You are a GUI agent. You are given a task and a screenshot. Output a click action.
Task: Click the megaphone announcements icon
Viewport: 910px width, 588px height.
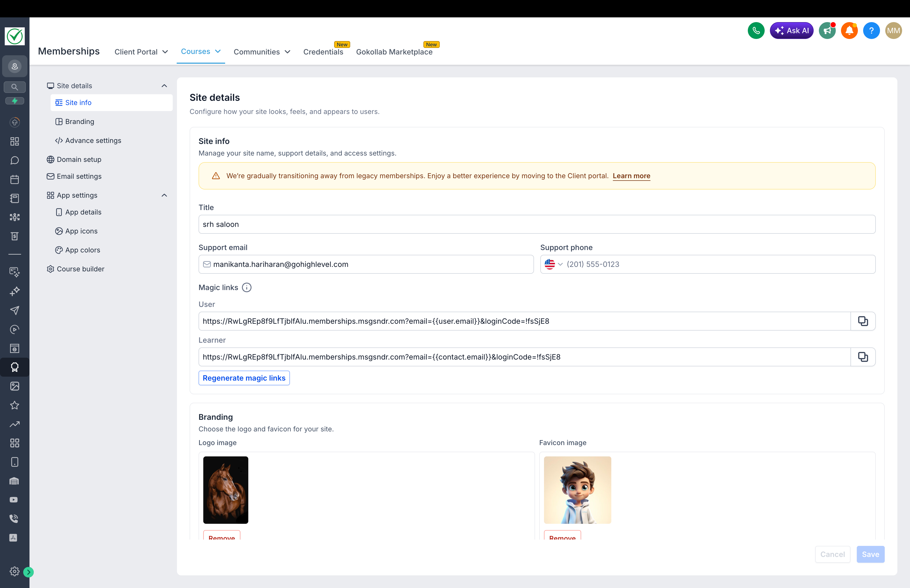[827, 31]
